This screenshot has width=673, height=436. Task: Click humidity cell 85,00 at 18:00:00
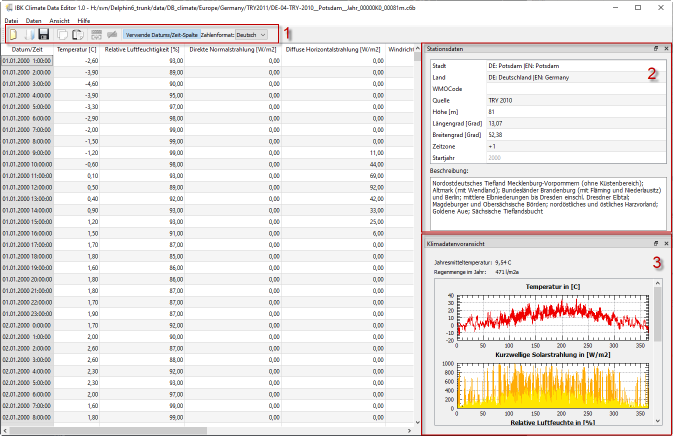click(142, 256)
